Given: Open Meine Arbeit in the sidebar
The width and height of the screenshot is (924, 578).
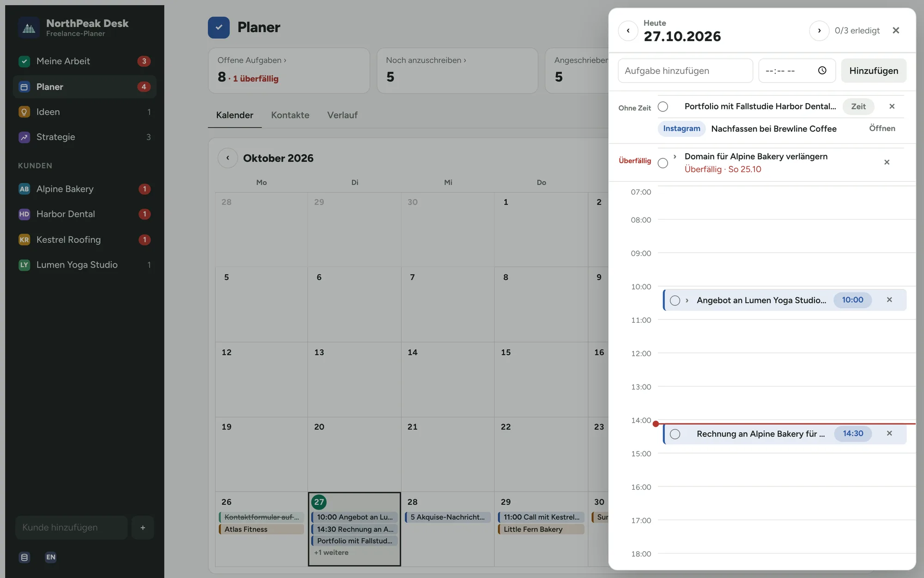Looking at the screenshot, I should click(85, 61).
